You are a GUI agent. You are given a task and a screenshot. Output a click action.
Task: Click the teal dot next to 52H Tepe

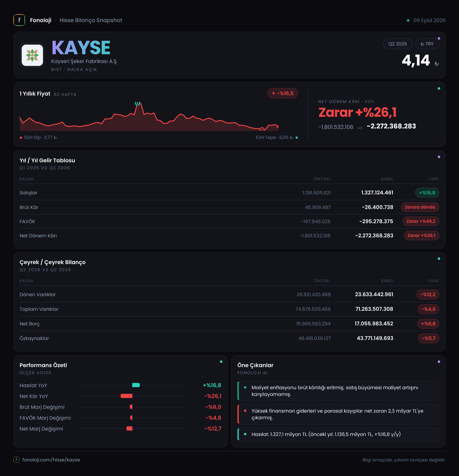coord(296,138)
